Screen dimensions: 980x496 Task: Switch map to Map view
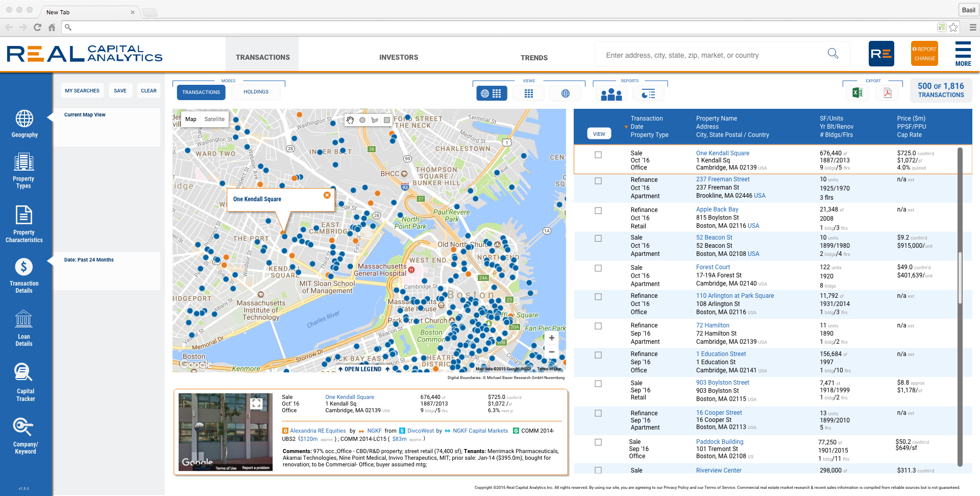click(x=191, y=119)
